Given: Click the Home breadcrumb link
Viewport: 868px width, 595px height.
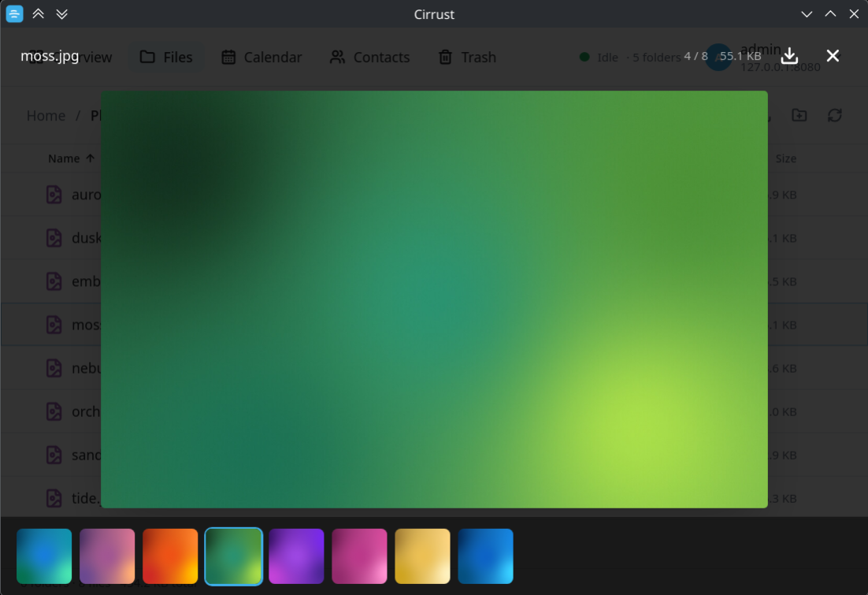Looking at the screenshot, I should coord(46,116).
